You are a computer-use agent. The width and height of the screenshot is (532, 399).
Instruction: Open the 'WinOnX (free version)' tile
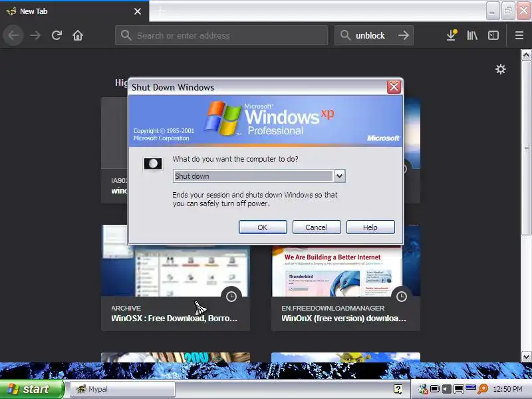[345, 277]
